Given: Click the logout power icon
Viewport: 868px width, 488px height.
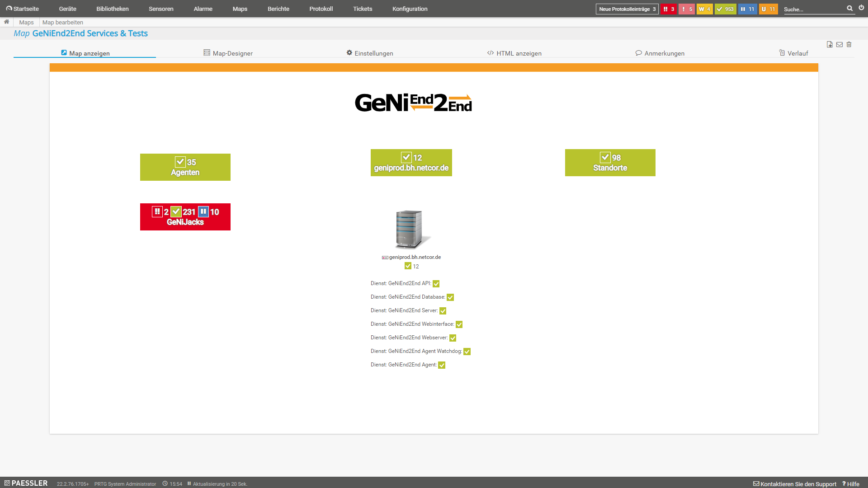Looking at the screenshot, I should (x=861, y=8).
